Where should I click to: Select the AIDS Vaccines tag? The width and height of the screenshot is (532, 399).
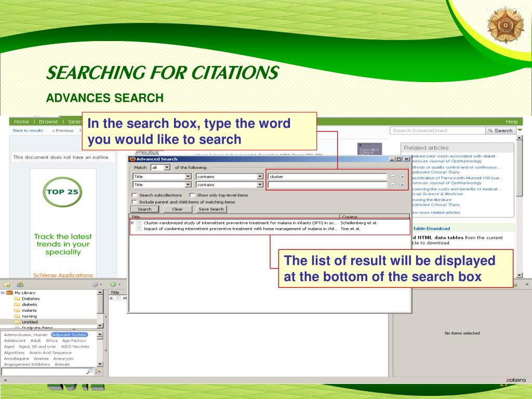[x=75, y=347]
